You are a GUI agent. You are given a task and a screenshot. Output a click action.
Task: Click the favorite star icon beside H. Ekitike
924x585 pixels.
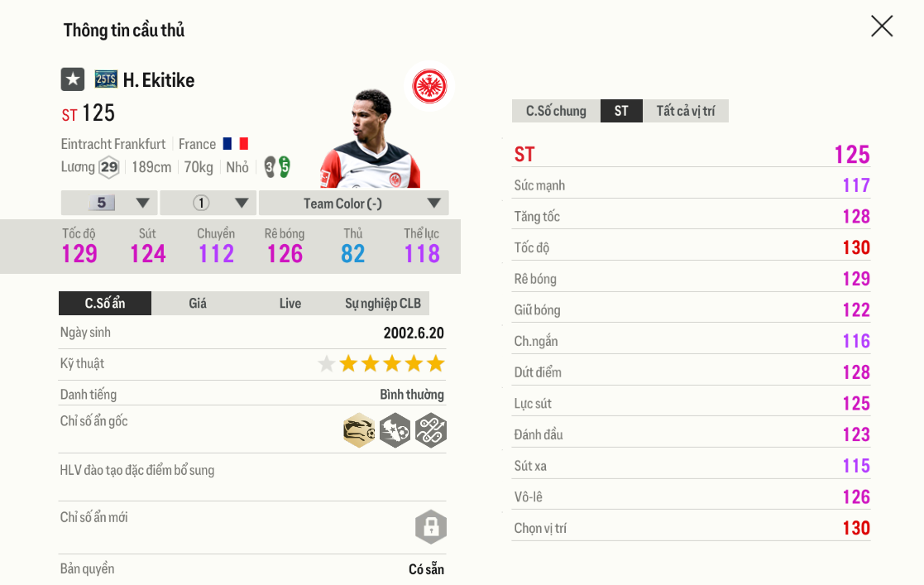[73, 79]
